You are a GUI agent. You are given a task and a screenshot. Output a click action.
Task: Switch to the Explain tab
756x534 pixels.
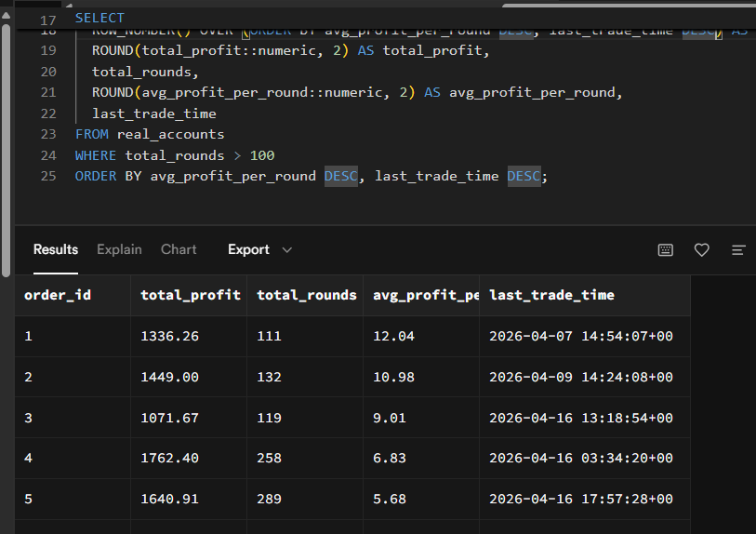(x=119, y=249)
